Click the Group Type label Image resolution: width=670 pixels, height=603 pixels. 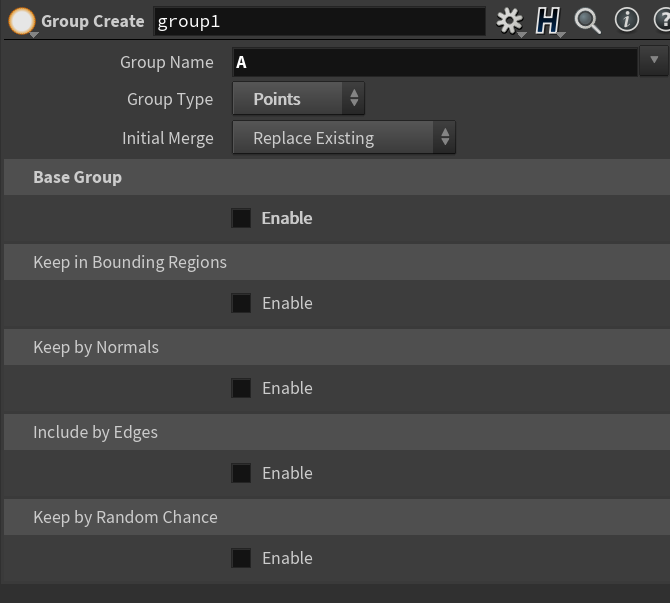pyautogui.click(x=170, y=99)
